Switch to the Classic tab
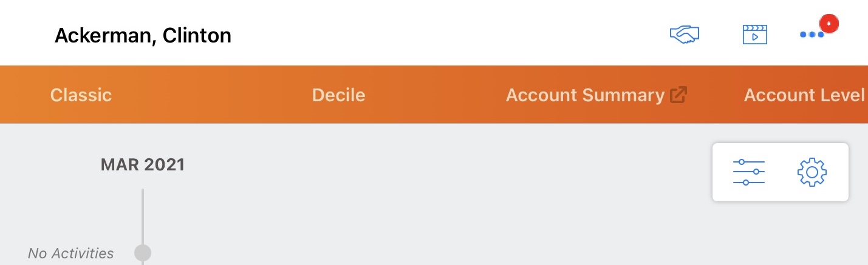Image resolution: width=868 pixels, height=265 pixels. click(x=81, y=95)
